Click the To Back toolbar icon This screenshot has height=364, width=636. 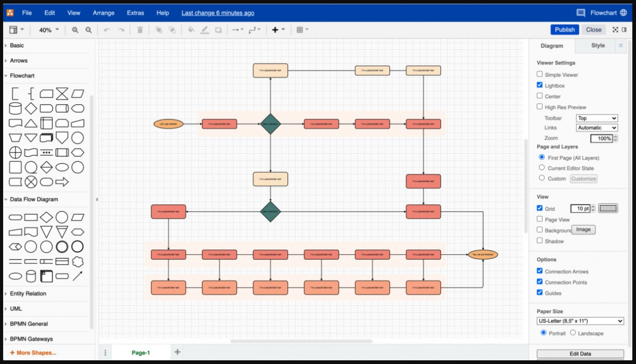tap(172, 30)
